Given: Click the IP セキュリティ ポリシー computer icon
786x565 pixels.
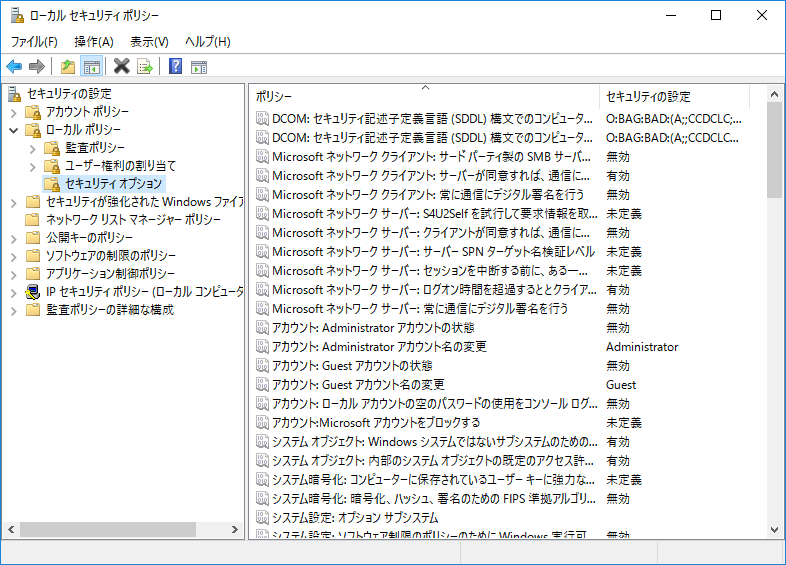Looking at the screenshot, I should [x=33, y=291].
